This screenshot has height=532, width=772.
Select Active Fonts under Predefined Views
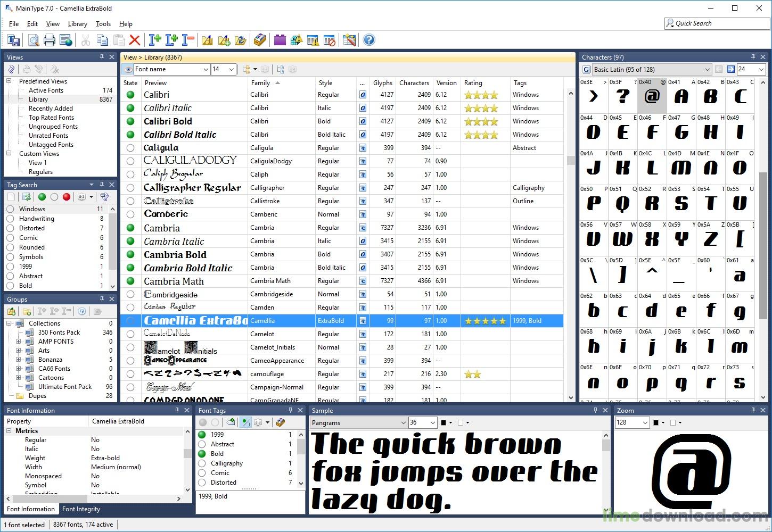(x=46, y=90)
